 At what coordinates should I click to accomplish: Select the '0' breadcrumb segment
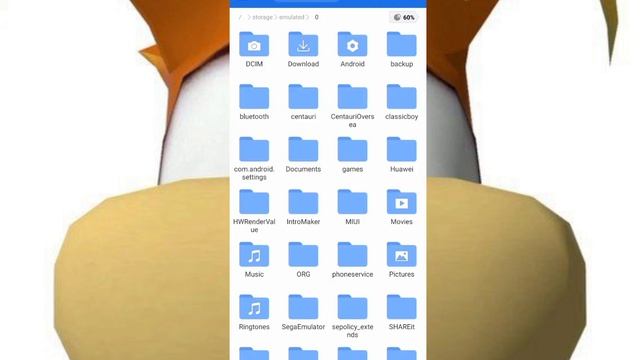317,17
